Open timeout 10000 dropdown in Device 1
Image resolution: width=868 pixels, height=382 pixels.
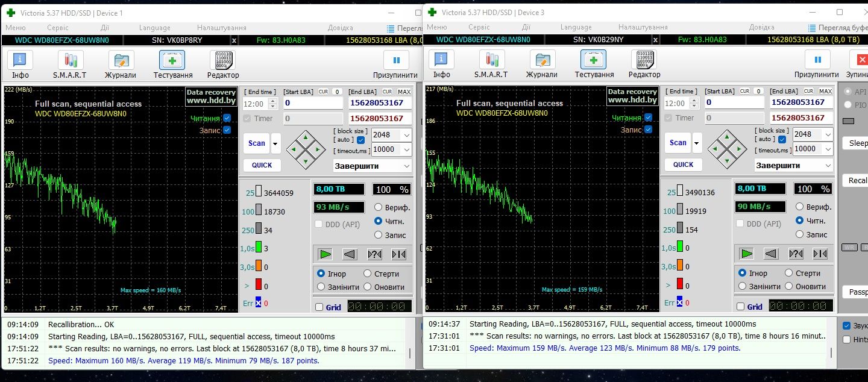pos(406,149)
